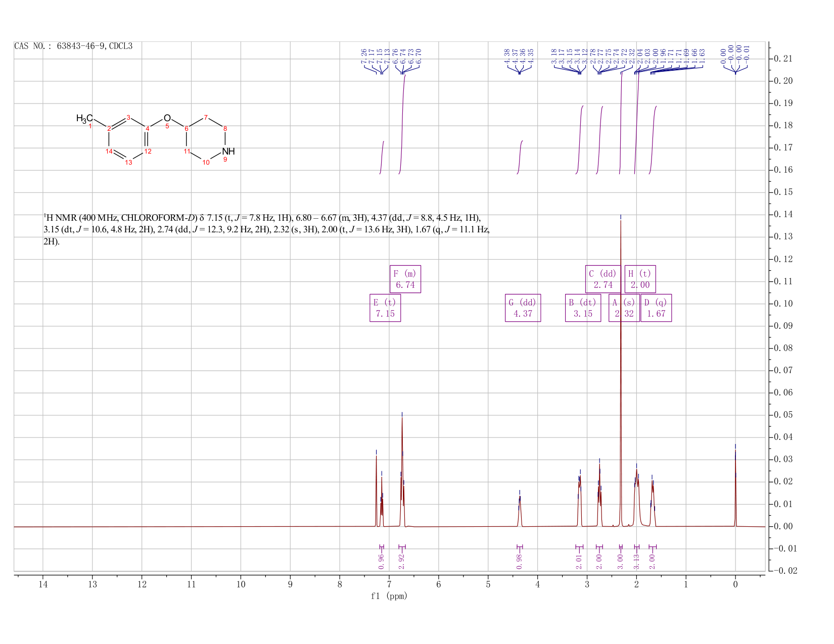Click the 2.01 integral value label
Screen dimensions: 834x644
[x=579, y=561]
